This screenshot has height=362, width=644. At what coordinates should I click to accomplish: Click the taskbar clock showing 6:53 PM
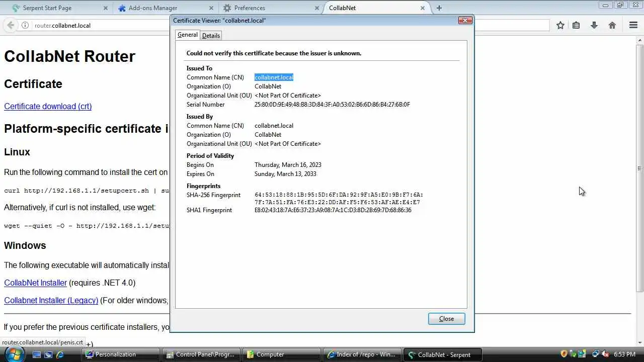point(624,354)
